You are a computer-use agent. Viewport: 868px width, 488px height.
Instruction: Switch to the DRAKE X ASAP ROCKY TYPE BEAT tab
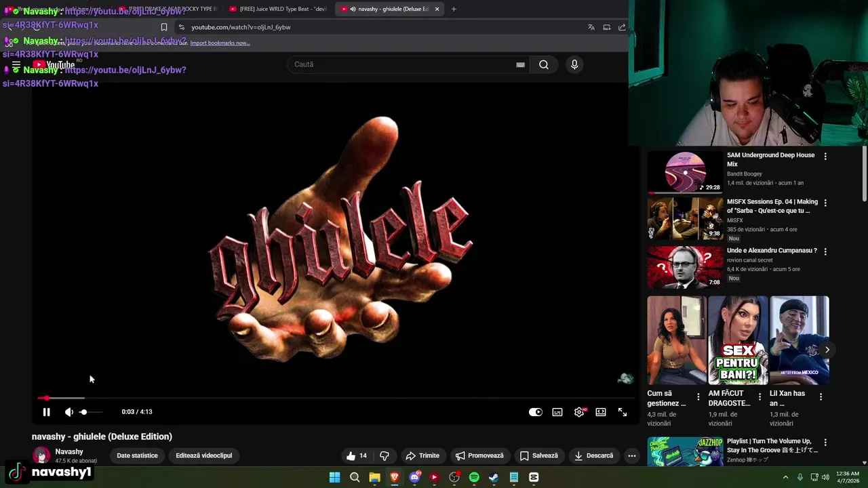(x=170, y=9)
